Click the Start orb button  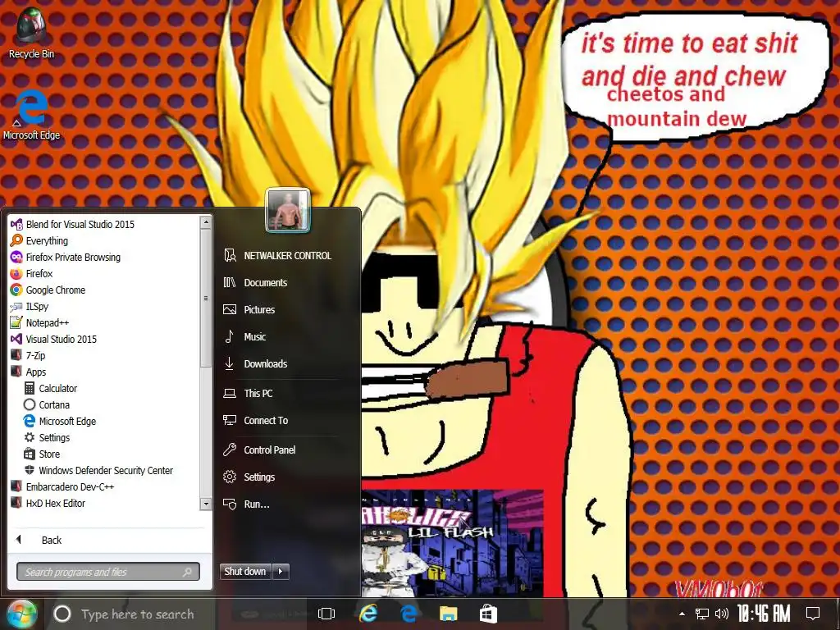pyautogui.click(x=21, y=614)
